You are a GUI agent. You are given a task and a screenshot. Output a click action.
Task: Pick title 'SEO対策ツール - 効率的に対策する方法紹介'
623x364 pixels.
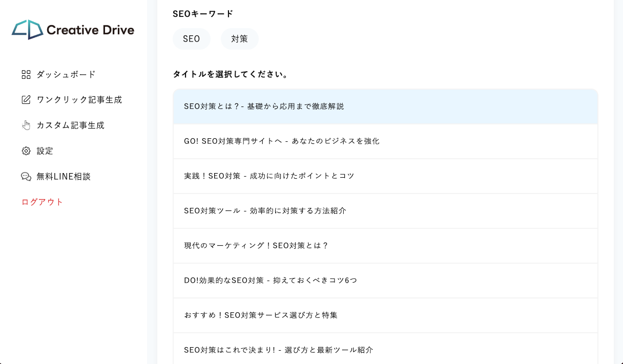tap(385, 211)
